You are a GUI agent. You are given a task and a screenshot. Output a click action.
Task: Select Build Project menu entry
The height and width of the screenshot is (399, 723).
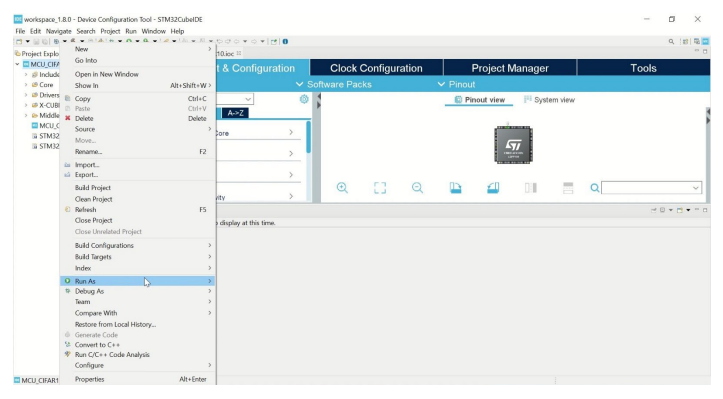coord(138,188)
